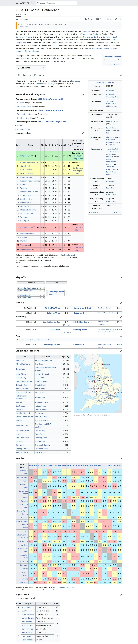Open Salisbury City (Playoff Winners) link
138x644 pixels.
click(23, 118)
